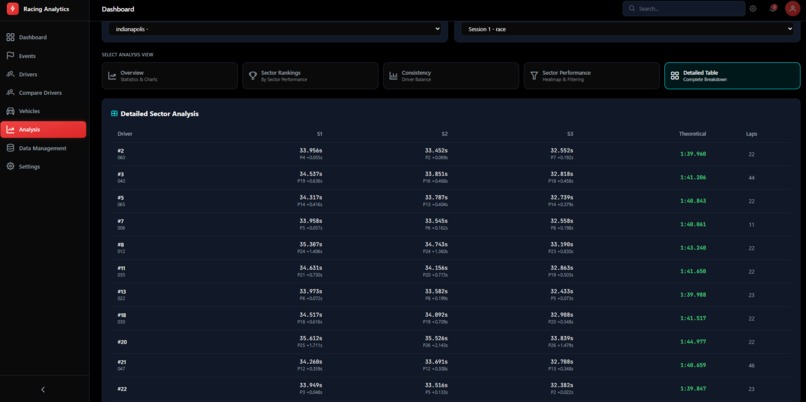Click the Analysis chart icon
Screen dimensions: 806x402
[x=10, y=130]
